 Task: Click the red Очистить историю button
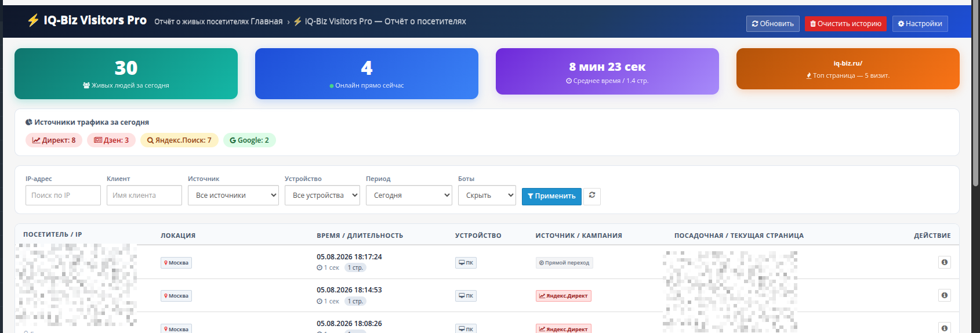tap(845, 24)
